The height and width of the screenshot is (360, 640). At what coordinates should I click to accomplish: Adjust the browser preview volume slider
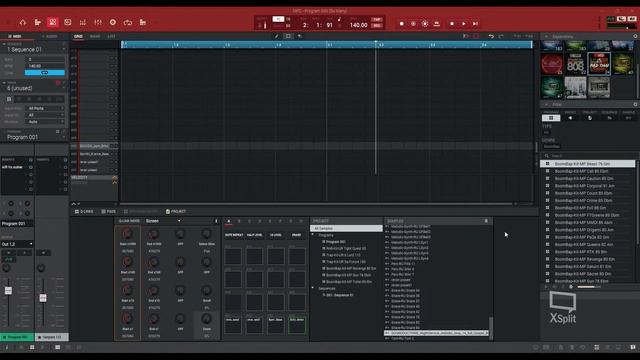[589, 287]
